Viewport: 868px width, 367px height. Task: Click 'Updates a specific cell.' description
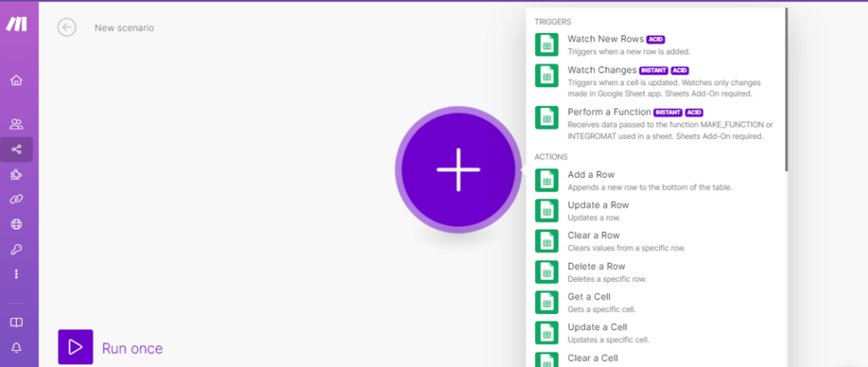click(x=608, y=340)
